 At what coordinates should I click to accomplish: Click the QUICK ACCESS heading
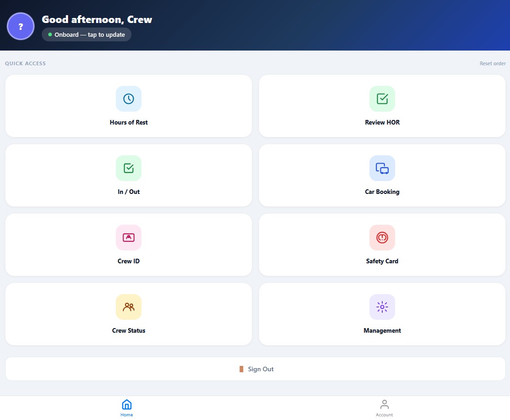25,63
